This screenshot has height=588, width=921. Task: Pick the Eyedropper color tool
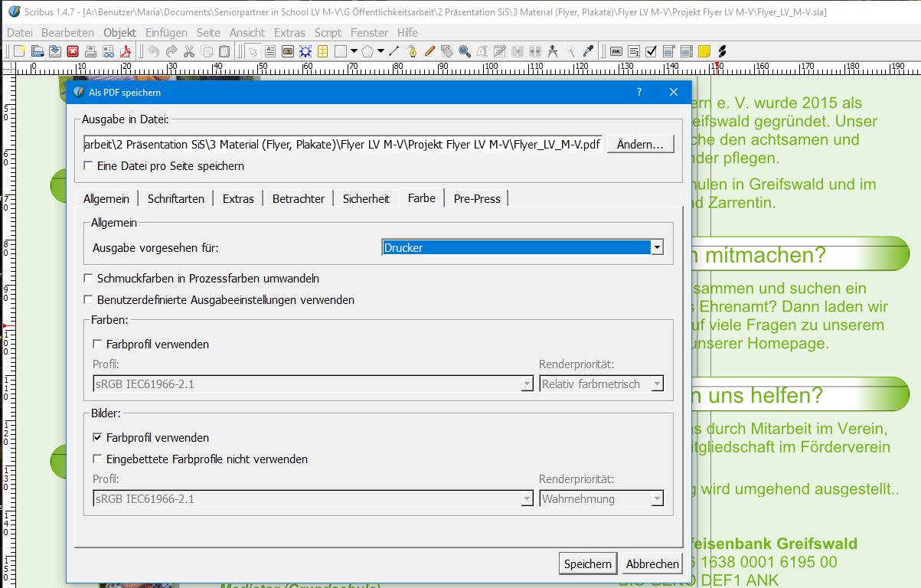pos(588,51)
